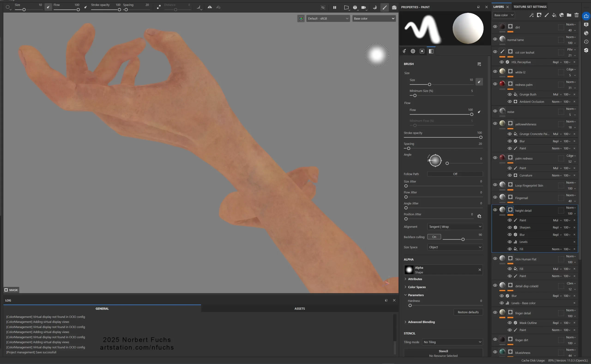Open the Alignment dropdown set to Tangent Wrap
591x364 pixels.
[x=455, y=227]
